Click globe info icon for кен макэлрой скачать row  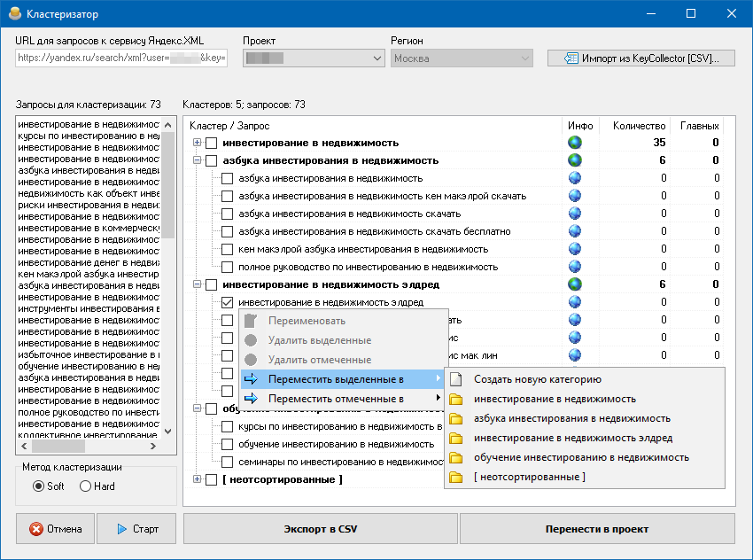[x=574, y=196]
